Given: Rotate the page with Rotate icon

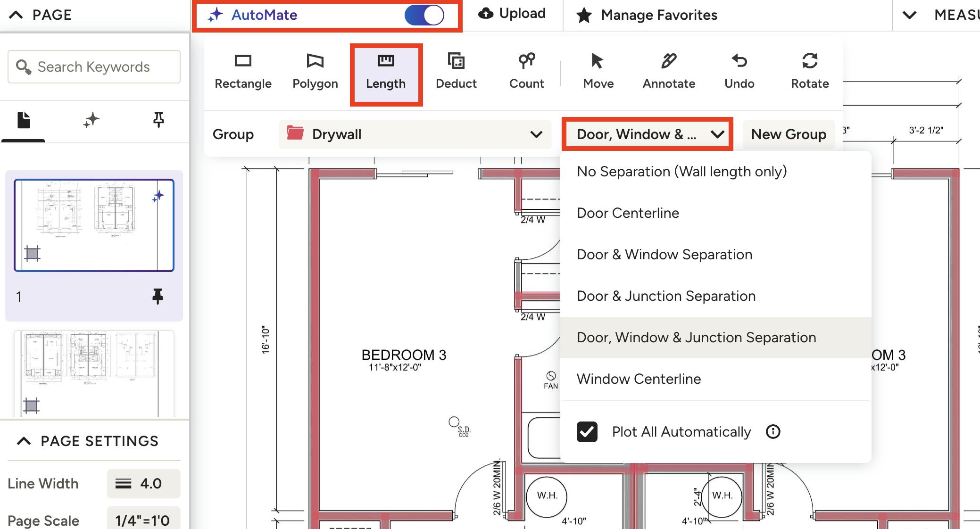Looking at the screenshot, I should click(810, 72).
